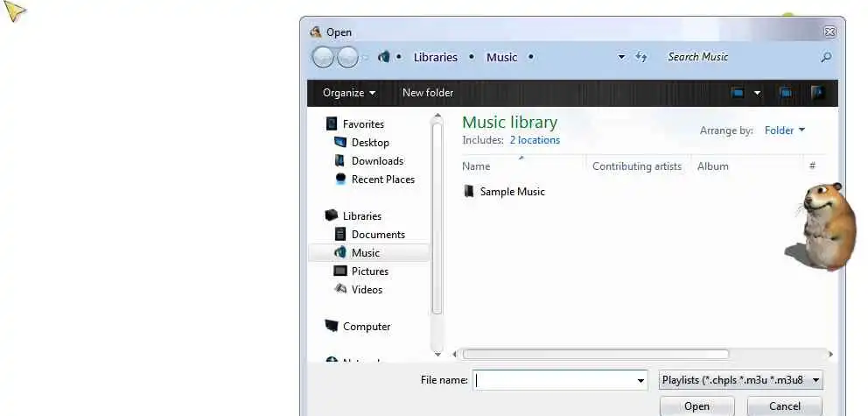868x416 pixels.
Task: Select Videos under Libraries
Action: 367,289
